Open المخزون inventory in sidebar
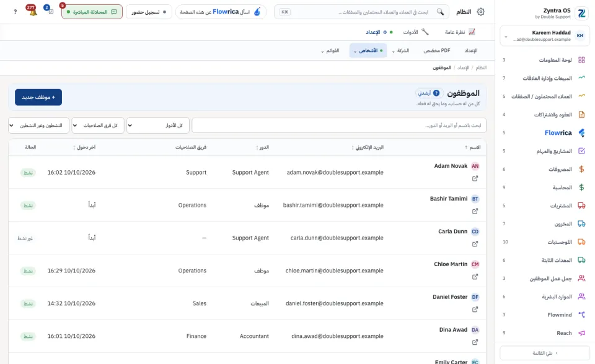 pos(545,223)
